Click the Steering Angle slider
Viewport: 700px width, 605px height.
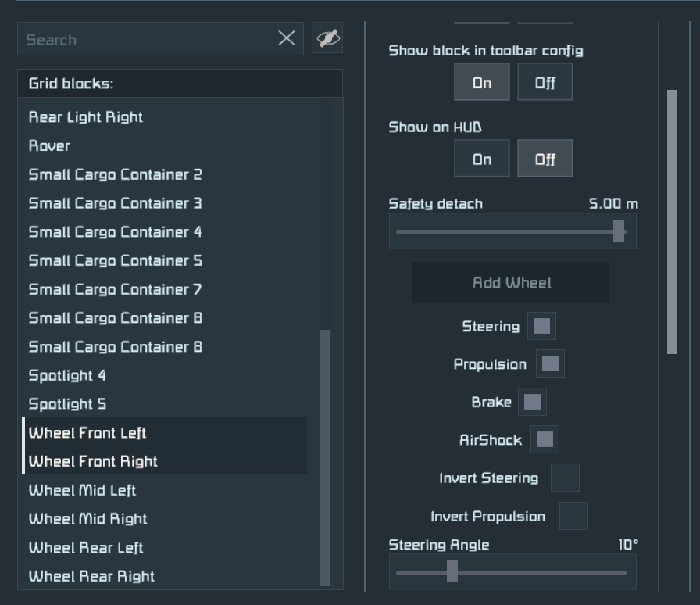(x=512, y=572)
